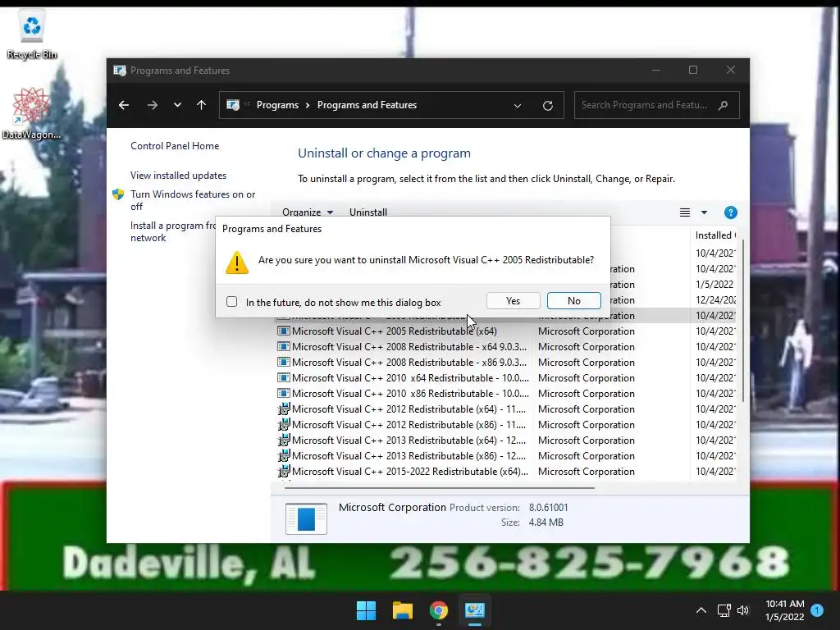Check 'do not show me this dialog box'
Screen dimensions: 840x630
click(x=231, y=302)
